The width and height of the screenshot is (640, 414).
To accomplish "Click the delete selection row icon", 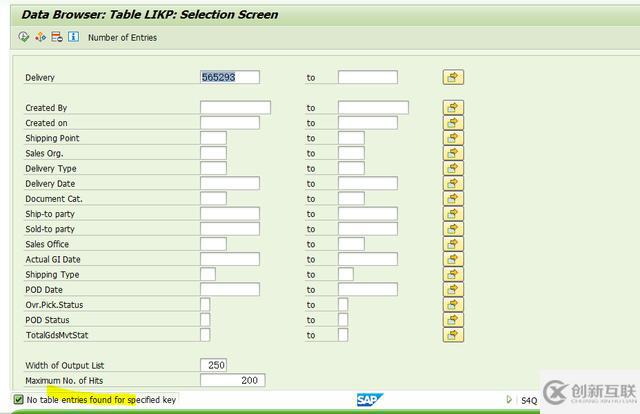I will (57, 37).
